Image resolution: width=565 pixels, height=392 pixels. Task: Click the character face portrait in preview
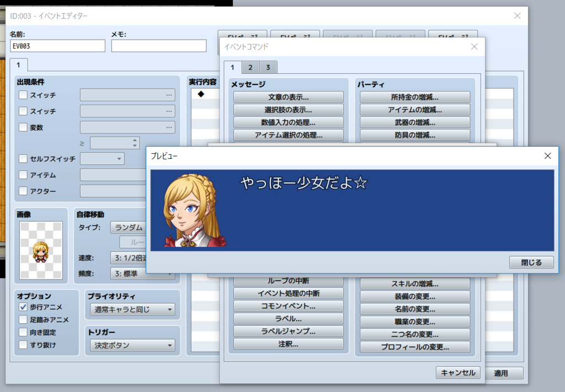tap(195, 211)
